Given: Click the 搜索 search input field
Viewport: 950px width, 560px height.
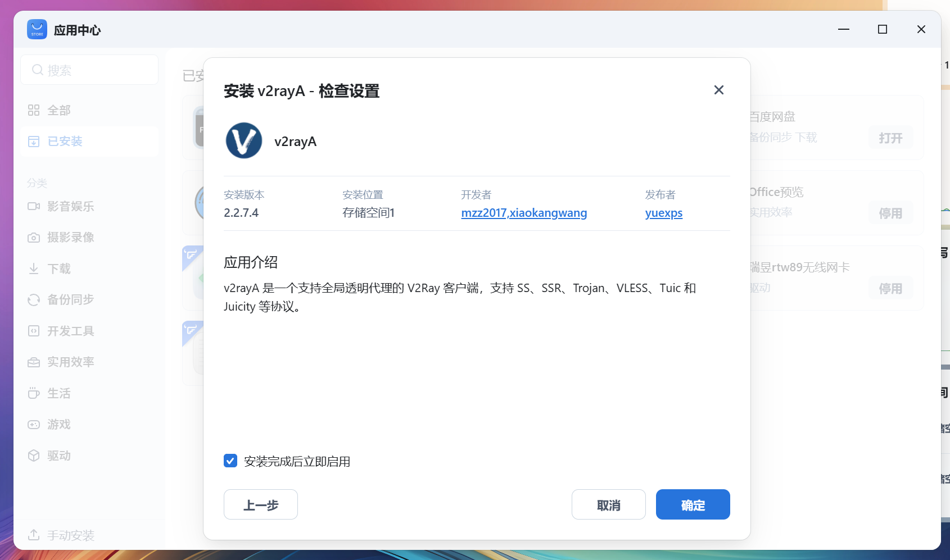Looking at the screenshot, I should tap(89, 69).
